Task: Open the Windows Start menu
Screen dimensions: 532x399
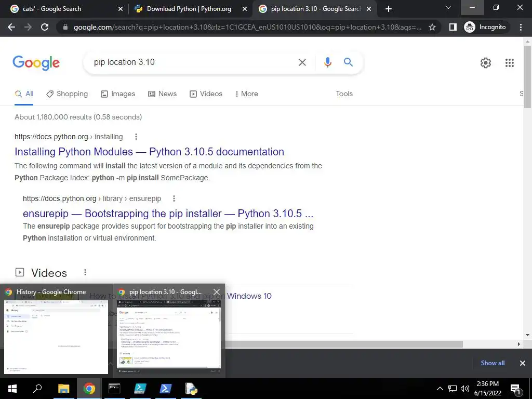Action: point(12,389)
